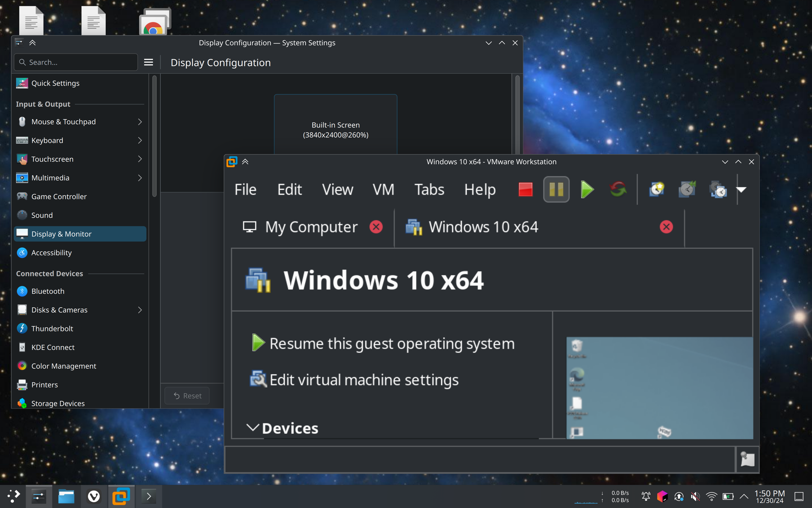Close the My Computer tab
This screenshot has height=508, width=812.
coord(376,227)
